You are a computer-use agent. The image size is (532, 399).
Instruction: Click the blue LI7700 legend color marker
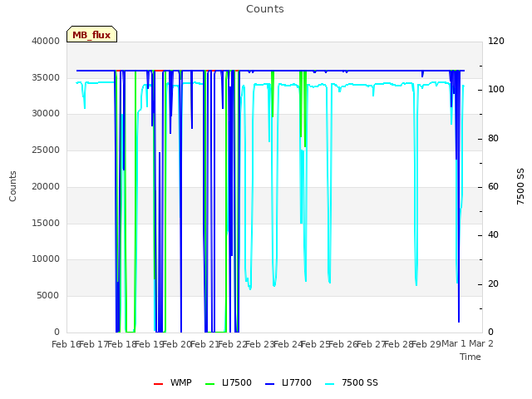click(269, 384)
